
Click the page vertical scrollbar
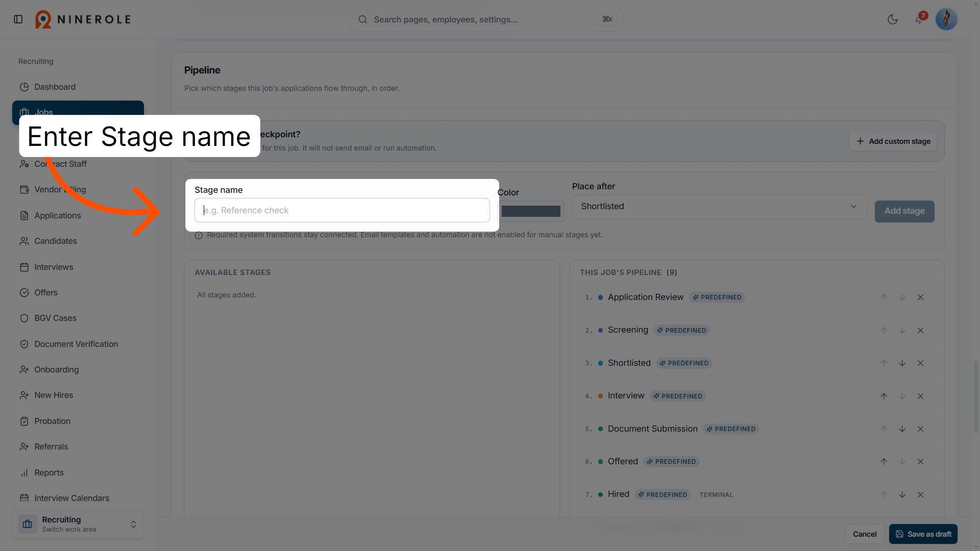click(976, 396)
